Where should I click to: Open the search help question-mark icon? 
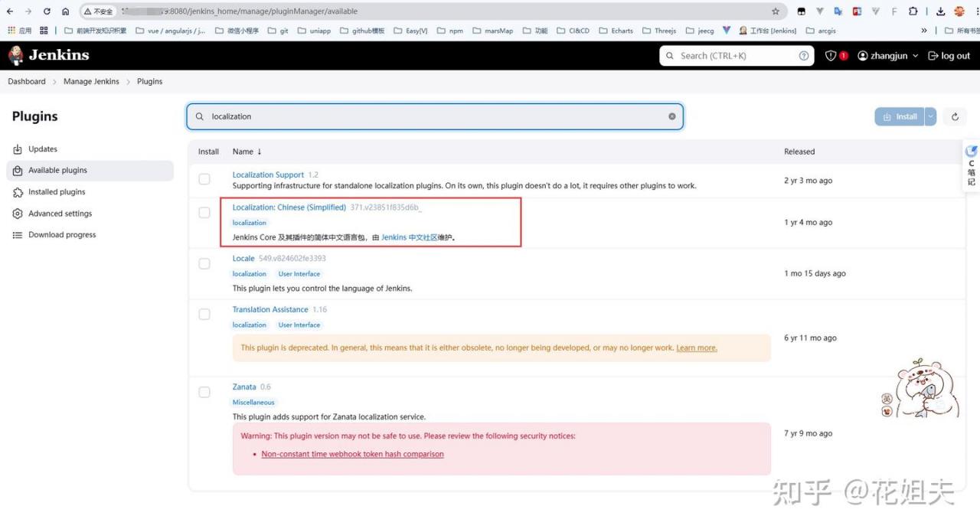804,56
